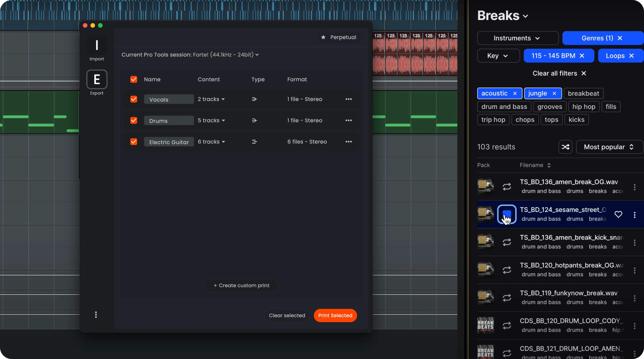Click the Print Selected button
This screenshot has height=359, width=644.
335,315
